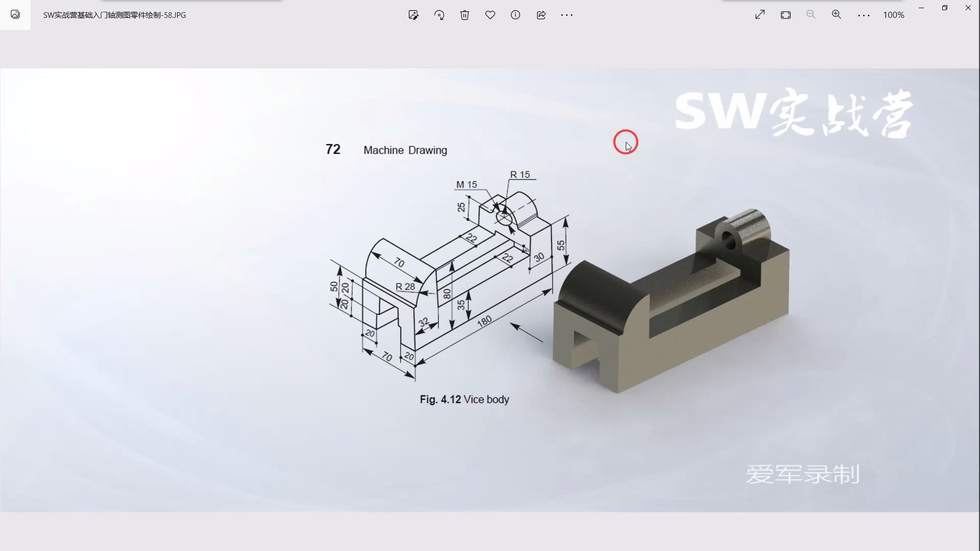This screenshot has height=551, width=980.
Task: Open the see more actions menu
Action: pyautogui.click(x=567, y=15)
